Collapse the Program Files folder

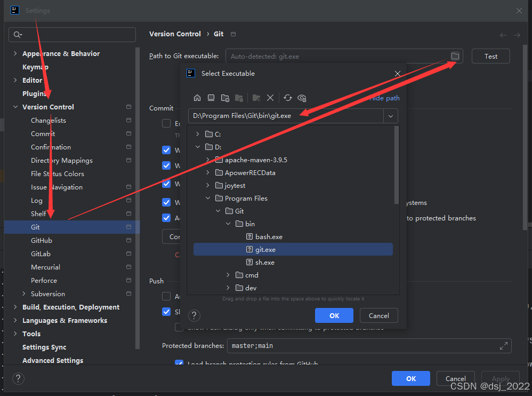(x=208, y=198)
